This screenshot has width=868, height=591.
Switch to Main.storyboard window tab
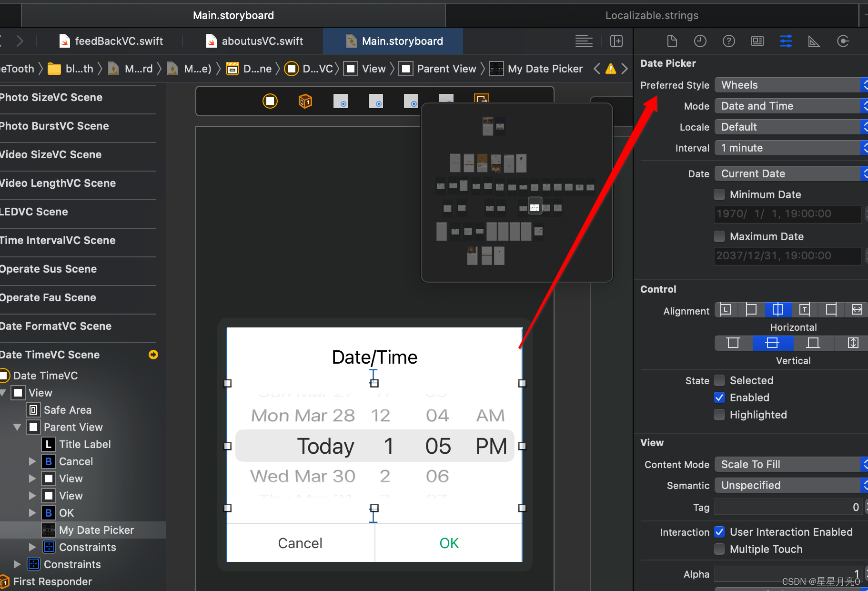click(x=233, y=15)
